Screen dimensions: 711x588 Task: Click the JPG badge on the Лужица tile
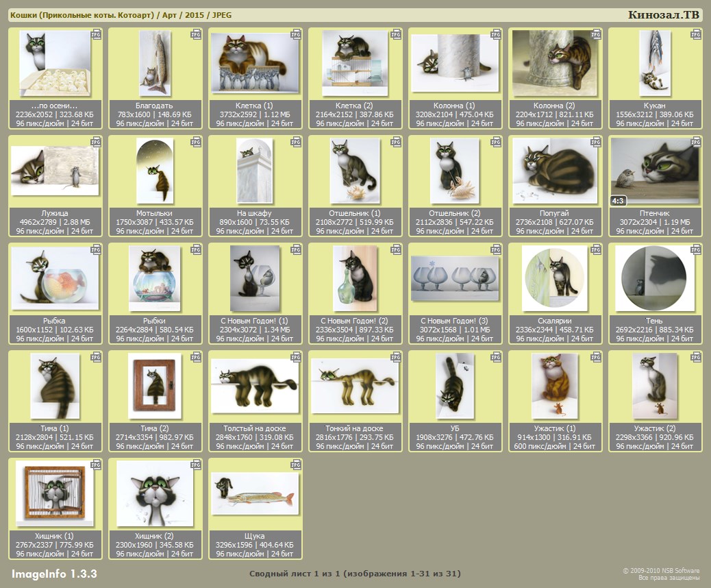tap(96, 142)
